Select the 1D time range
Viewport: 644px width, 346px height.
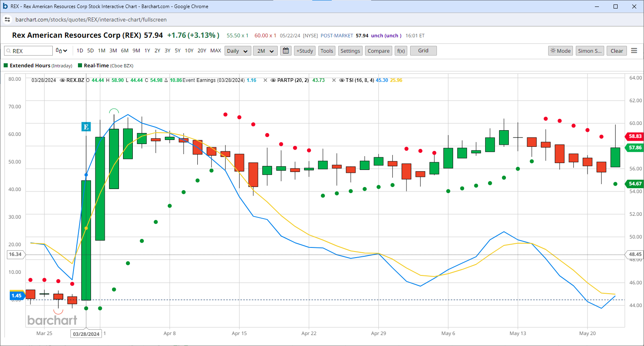pyautogui.click(x=80, y=51)
